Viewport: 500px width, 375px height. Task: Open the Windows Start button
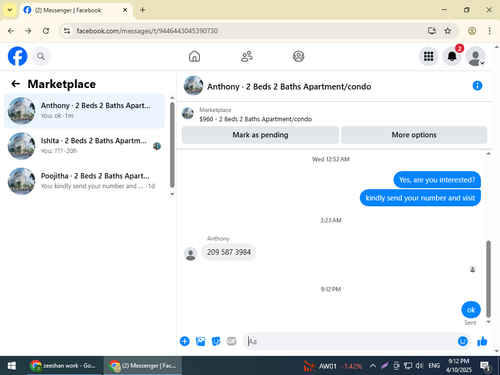[11, 366]
